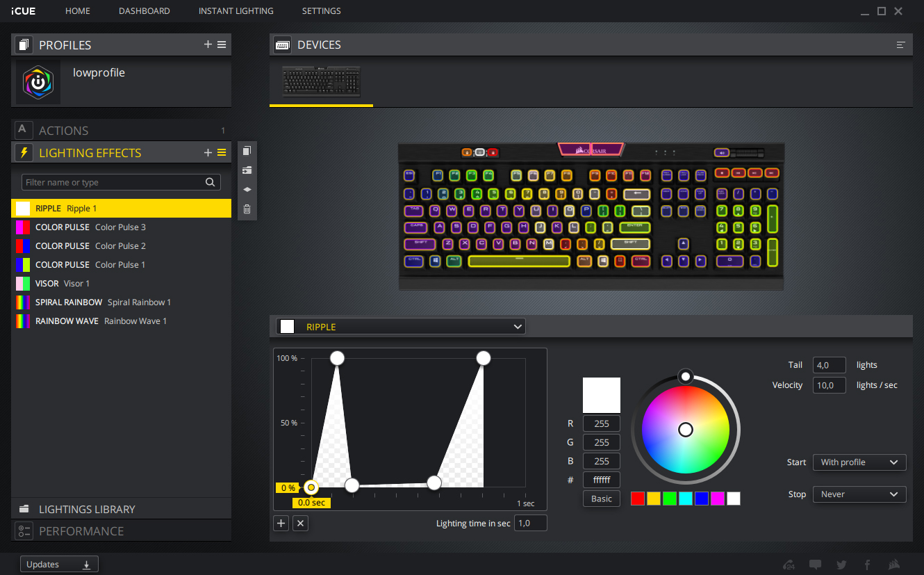The width and height of the screenshot is (924, 575).
Task: Click the Tail lights value field
Action: click(830, 365)
